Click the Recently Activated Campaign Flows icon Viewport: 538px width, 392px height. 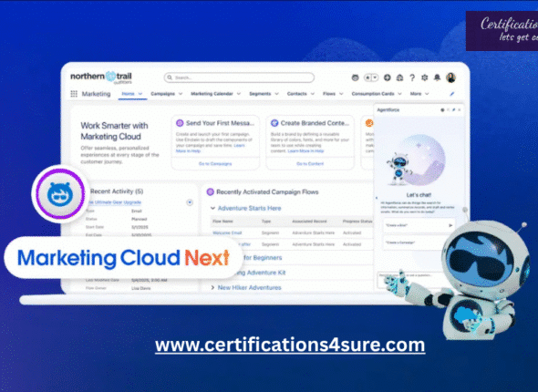[210, 192]
